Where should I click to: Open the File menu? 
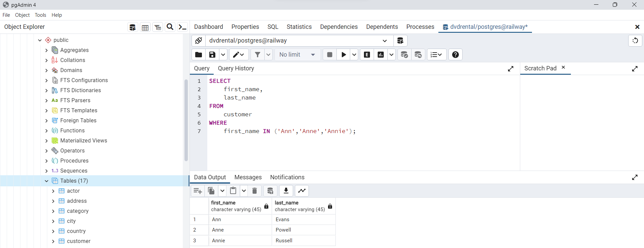point(6,15)
